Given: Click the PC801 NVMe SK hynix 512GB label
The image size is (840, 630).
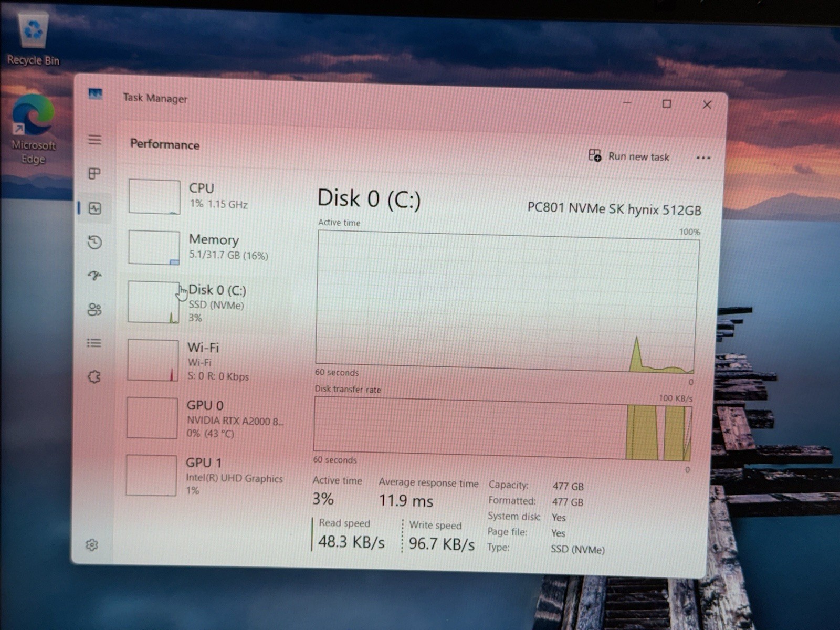Looking at the screenshot, I should pyautogui.click(x=614, y=208).
